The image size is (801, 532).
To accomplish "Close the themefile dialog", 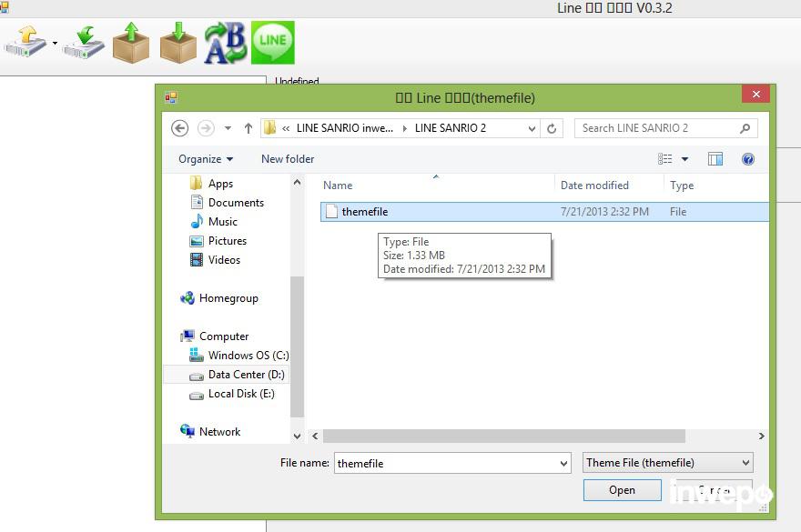I will click(x=755, y=95).
